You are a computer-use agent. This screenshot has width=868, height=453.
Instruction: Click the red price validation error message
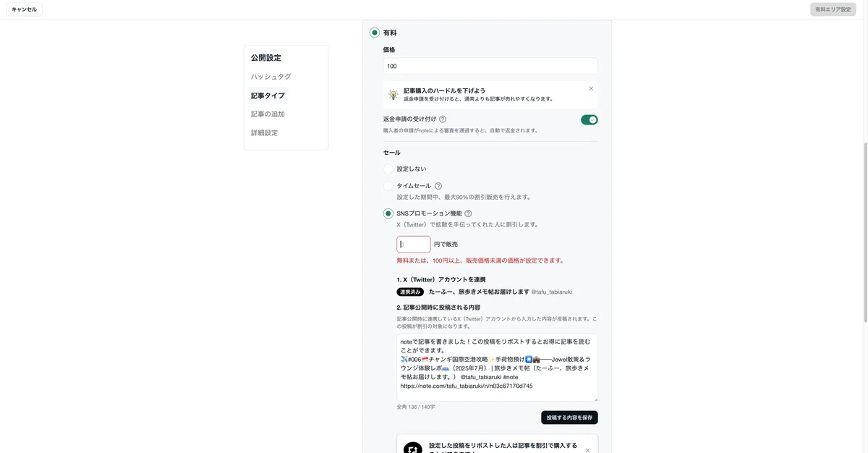480,261
